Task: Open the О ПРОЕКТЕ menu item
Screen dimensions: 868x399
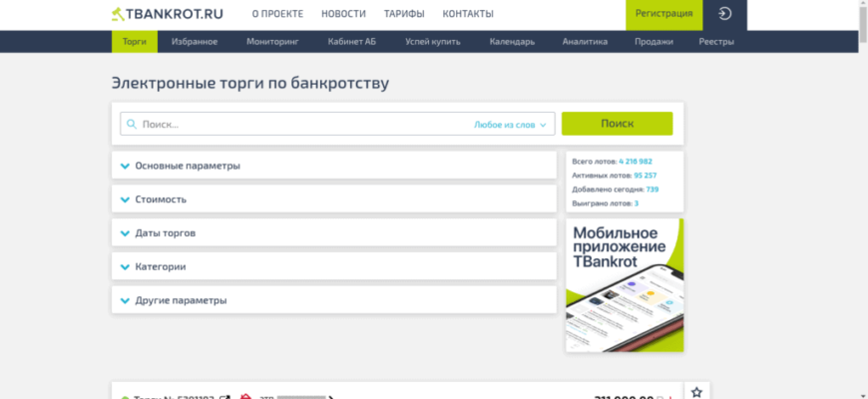Action: point(277,14)
